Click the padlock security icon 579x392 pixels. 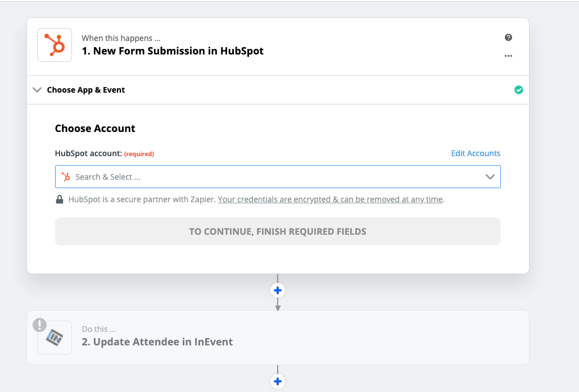click(x=59, y=199)
